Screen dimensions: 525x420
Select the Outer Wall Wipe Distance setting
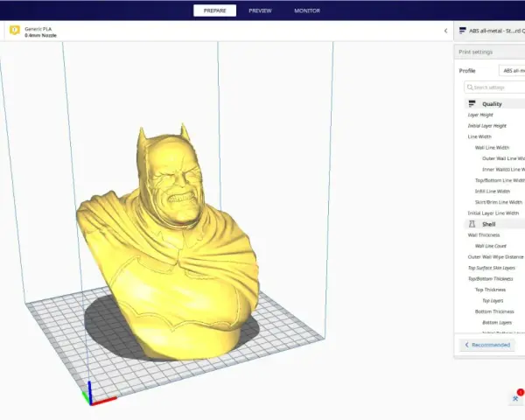click(495, 257)
